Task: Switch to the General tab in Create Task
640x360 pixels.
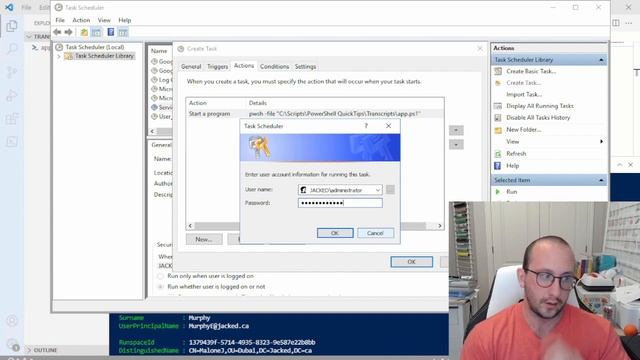Action: click(191, 67)
